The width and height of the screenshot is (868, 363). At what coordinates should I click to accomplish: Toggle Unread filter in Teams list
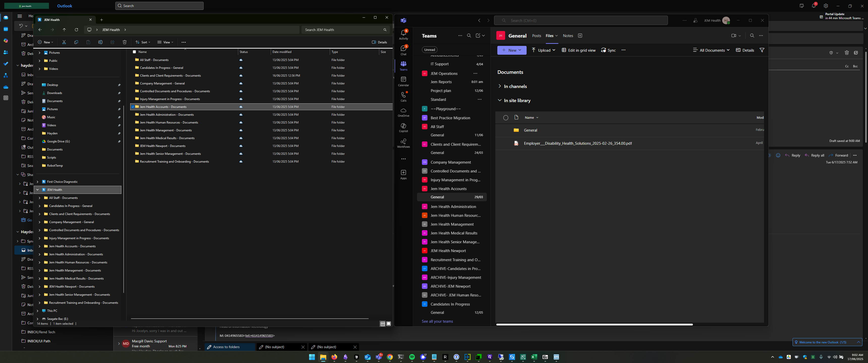click(x=429, y=49)
